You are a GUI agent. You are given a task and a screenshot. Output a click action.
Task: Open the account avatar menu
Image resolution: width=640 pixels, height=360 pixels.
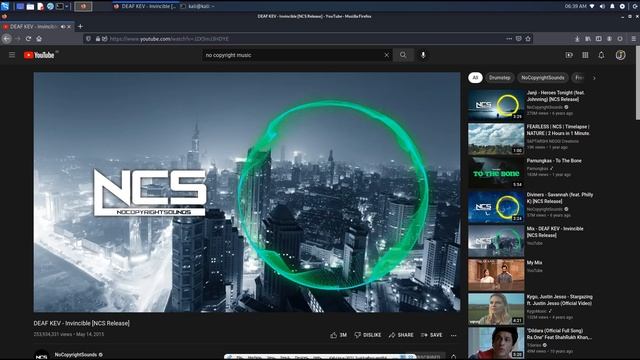tap(620, 55)
